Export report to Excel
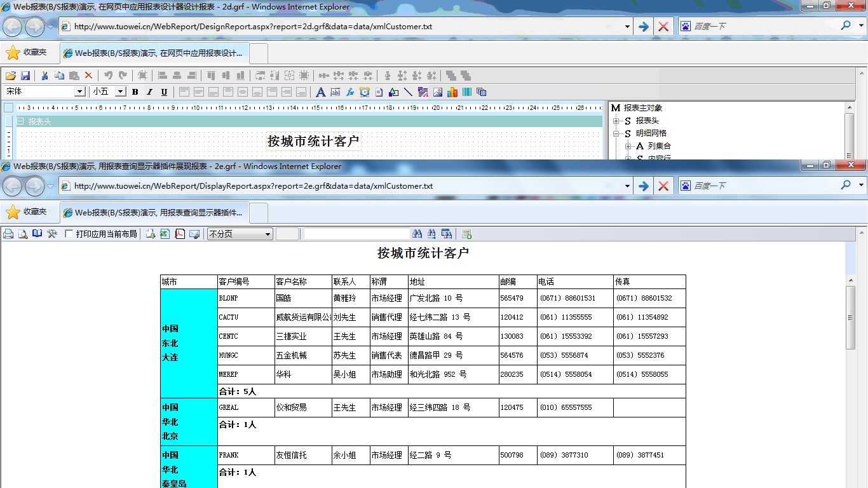Viewport: 868px width, 488px height. point(165,234)
